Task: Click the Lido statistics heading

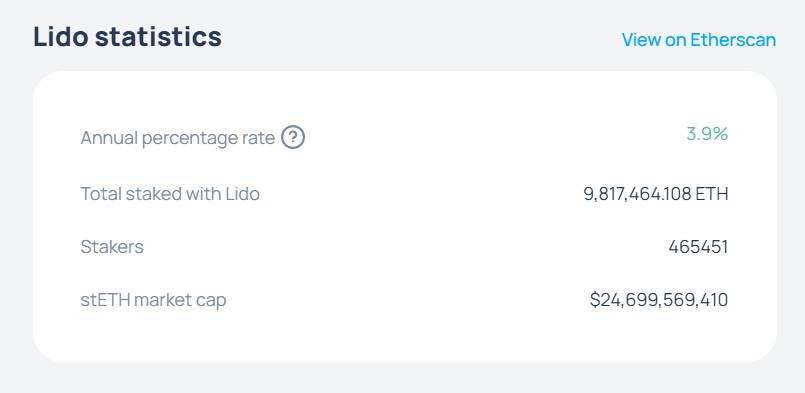Action: (x=127, y=37)
